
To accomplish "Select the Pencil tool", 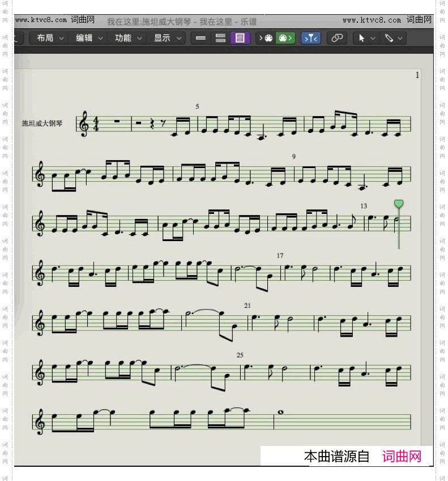I will 389,38.
